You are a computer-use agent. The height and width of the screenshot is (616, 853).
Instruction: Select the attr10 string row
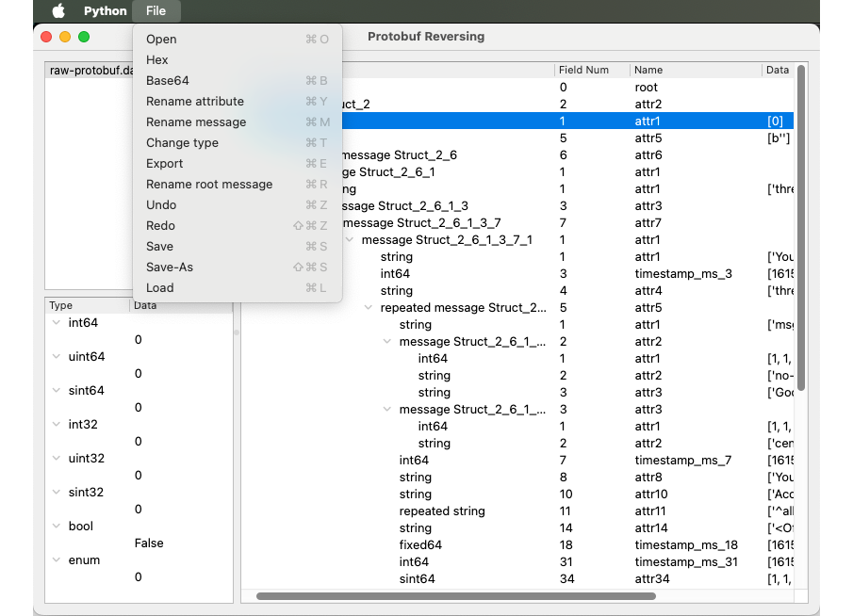point(517,494)
